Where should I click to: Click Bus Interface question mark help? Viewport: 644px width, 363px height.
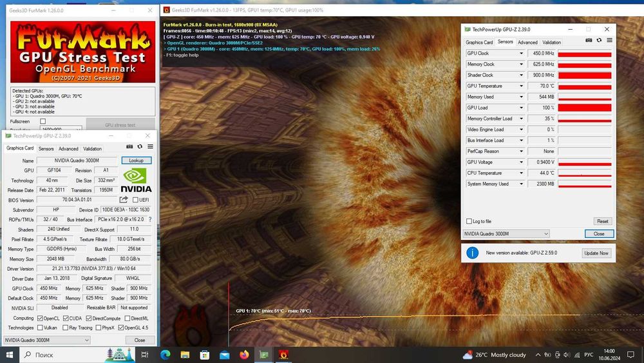pyautogui.click(x=150, y=219)
